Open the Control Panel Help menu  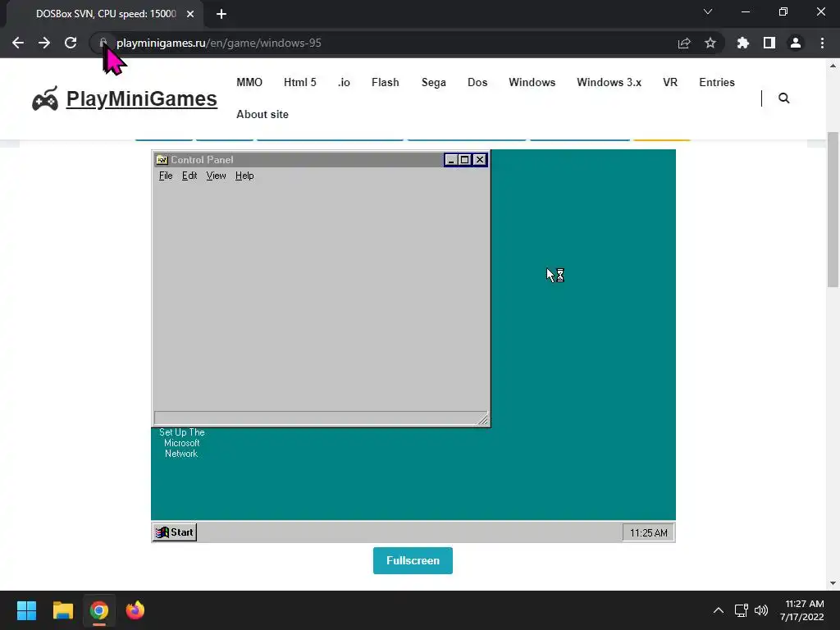(x=244, y=176)
